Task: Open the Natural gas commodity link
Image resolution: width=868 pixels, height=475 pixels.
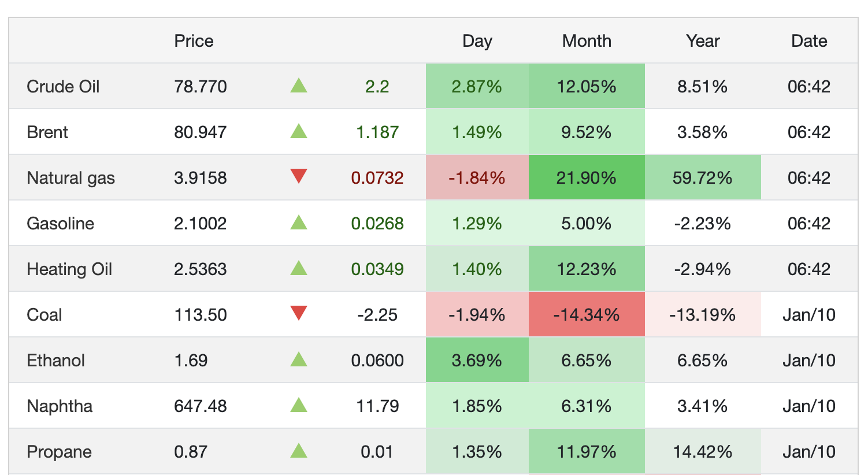Action: [x=71, y=178]
